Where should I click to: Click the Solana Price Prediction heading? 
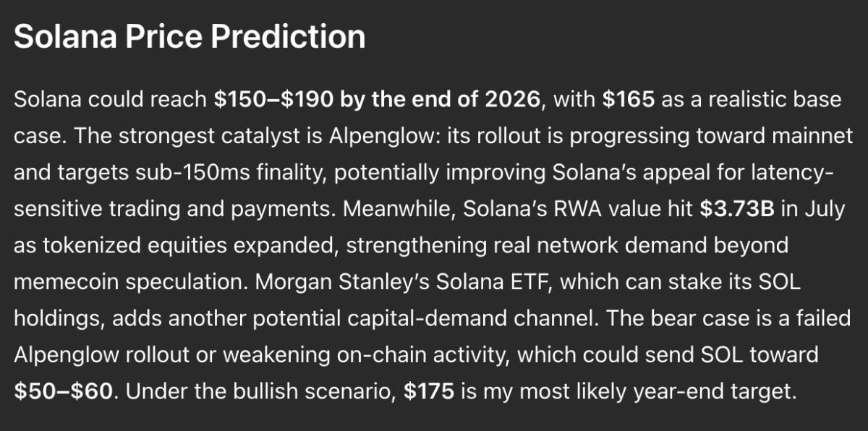pos(190,36)
